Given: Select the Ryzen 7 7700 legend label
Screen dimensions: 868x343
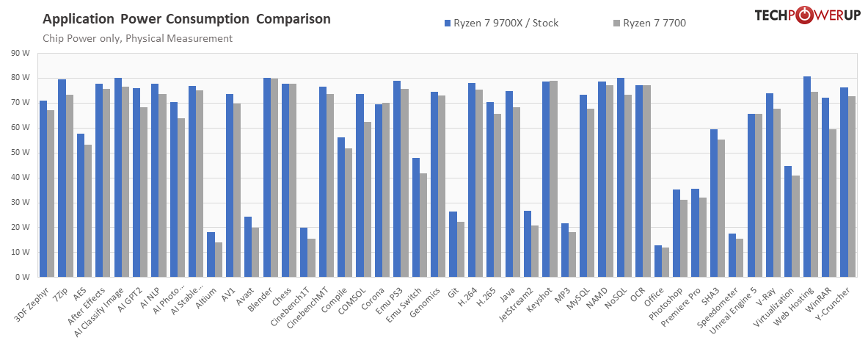Looking at the screenshot, I should click(654, 23).
